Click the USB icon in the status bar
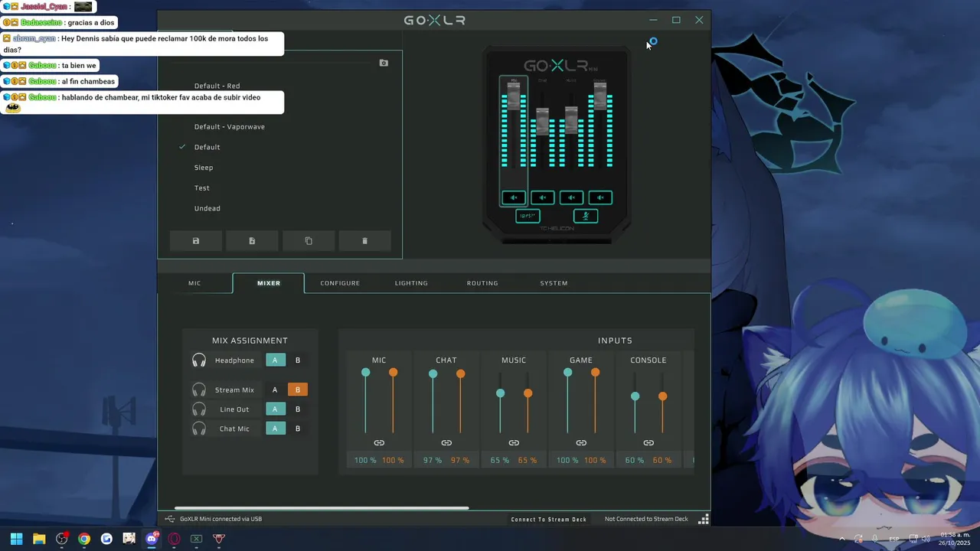Viewport: 980px width, 551px height. [170, 519]
